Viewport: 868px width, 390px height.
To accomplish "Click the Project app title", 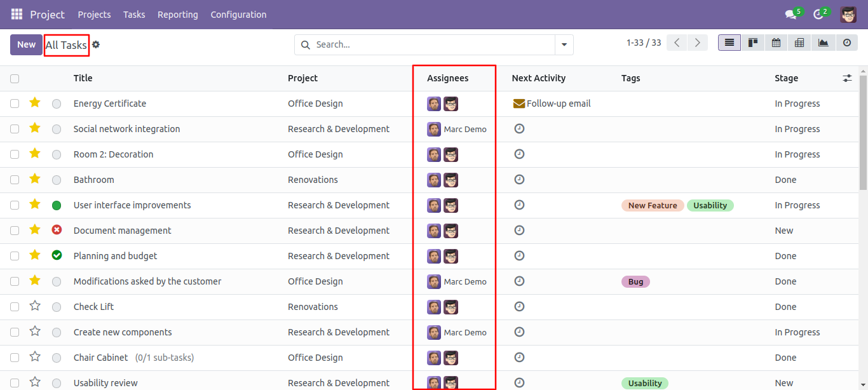I will pyautogui.click(x=48, y=14).
